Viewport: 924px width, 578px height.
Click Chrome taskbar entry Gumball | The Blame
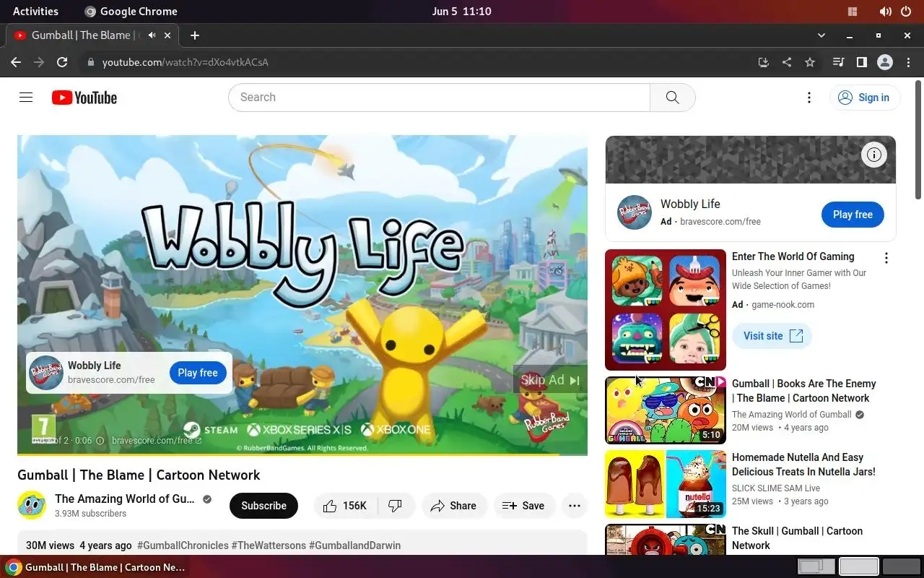click(97, 567)
